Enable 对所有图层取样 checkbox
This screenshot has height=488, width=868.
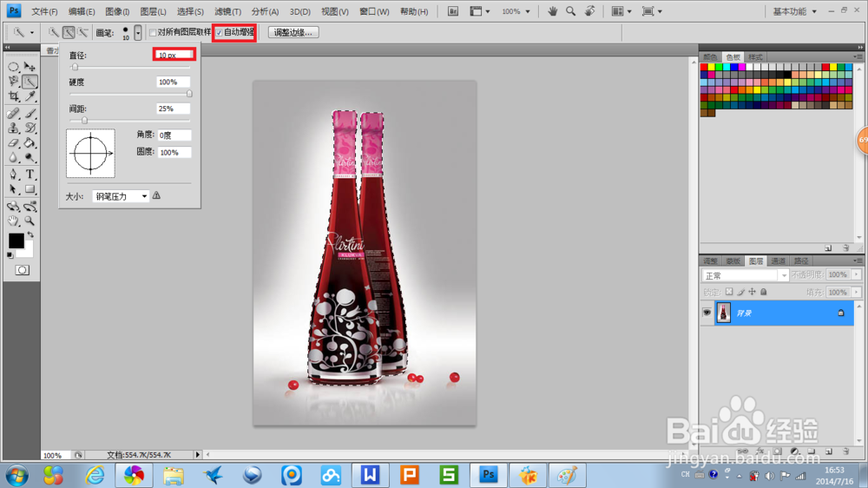coord(153,33)
